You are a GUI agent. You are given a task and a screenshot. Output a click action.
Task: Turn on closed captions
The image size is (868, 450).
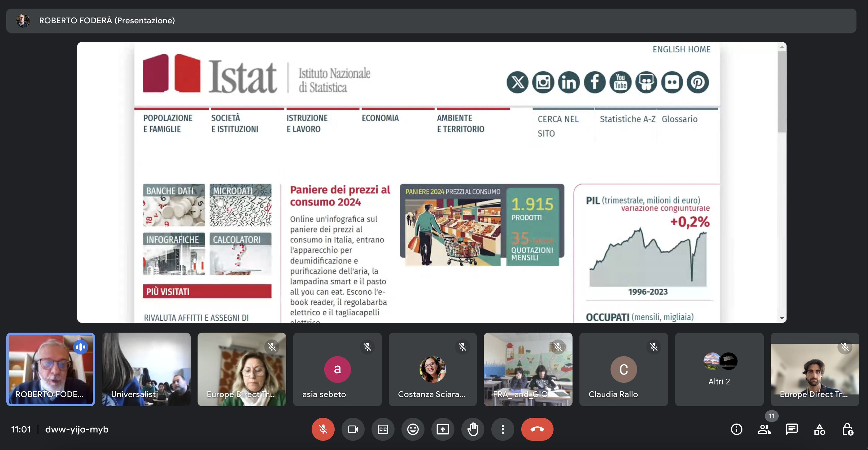click(383, 429)
